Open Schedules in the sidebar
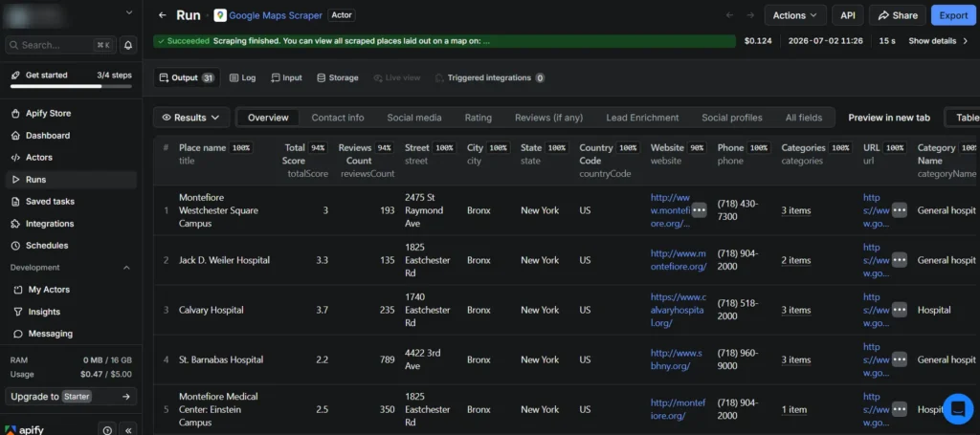This screenshot has width=980, height=435. click(47, 246)
